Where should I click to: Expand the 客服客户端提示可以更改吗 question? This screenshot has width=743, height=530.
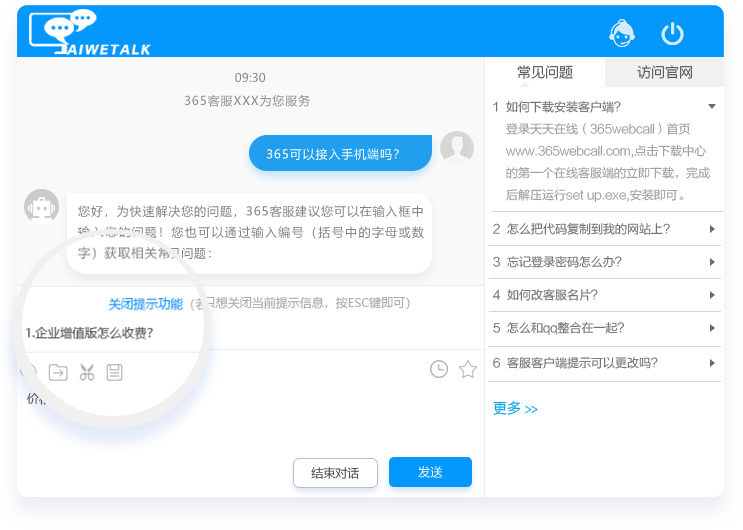click(x=711, y=363)
